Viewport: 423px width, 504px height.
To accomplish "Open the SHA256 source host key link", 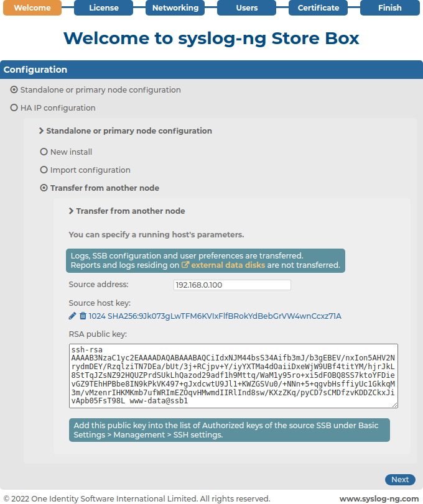I will click(x=215, y=316).
